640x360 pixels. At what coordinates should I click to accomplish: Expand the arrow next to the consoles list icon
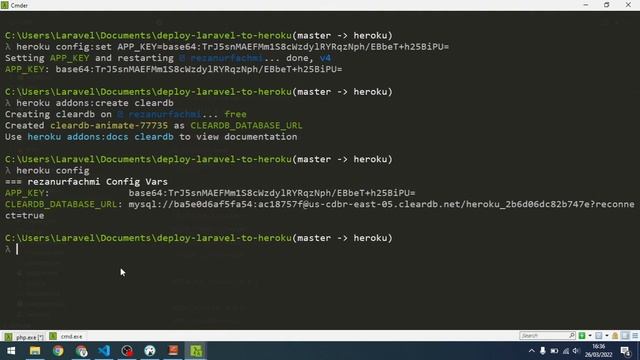click(x=607, y=336)
